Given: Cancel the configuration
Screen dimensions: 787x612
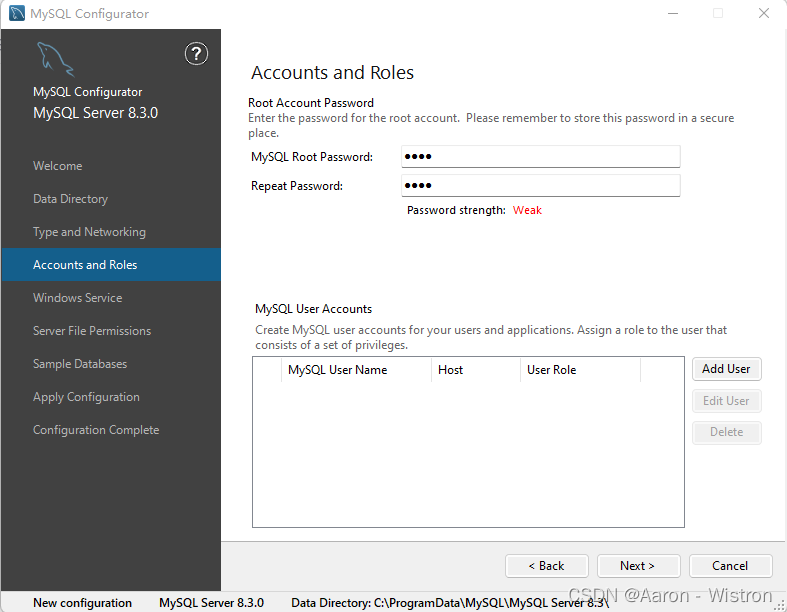Looking at the screenshot, I should coord(730,566).
